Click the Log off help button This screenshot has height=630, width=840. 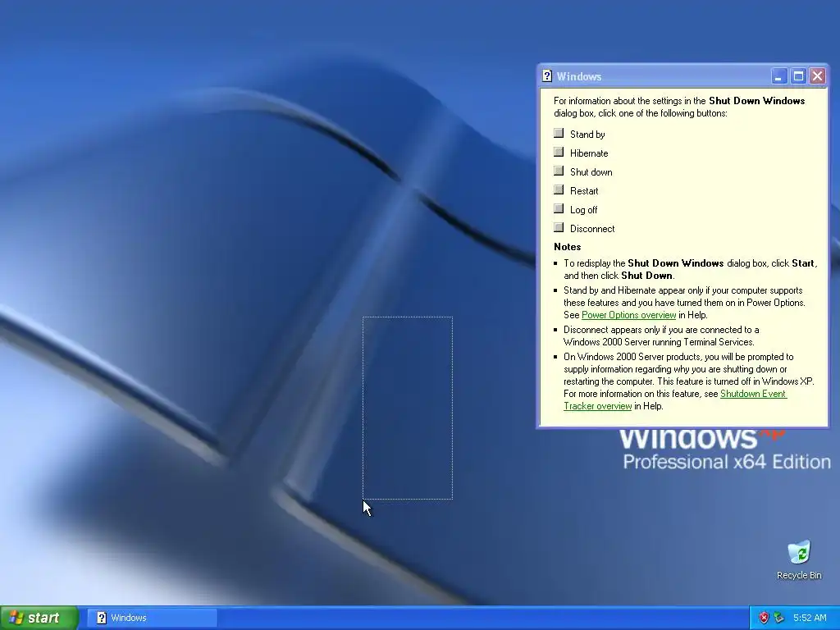[559, 208]
